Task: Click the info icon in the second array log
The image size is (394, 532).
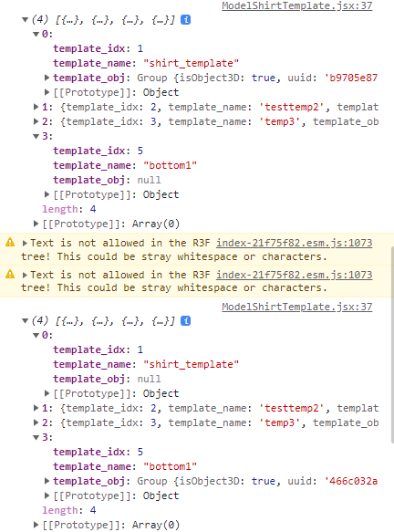Action: coord(185,320)
